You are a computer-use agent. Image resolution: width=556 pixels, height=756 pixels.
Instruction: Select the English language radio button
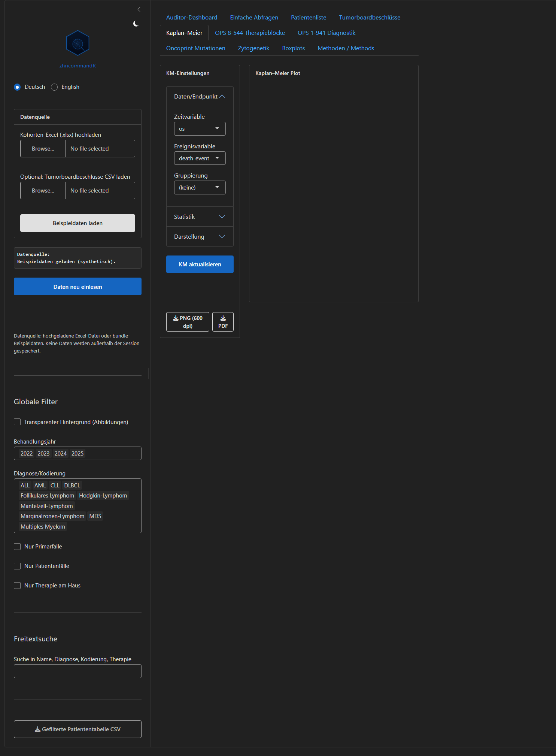(x=54, y=87)
